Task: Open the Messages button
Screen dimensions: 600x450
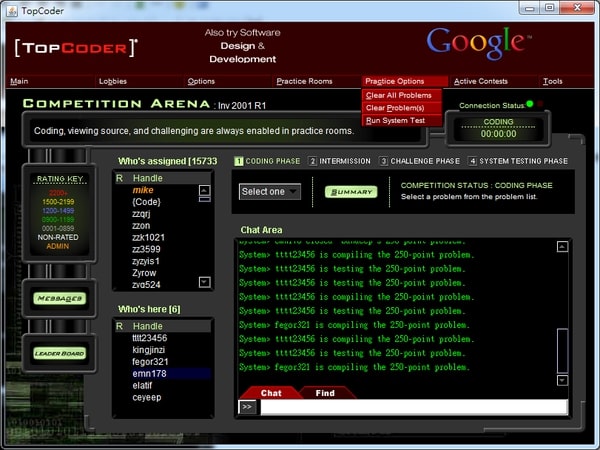Action: [60, 298]
